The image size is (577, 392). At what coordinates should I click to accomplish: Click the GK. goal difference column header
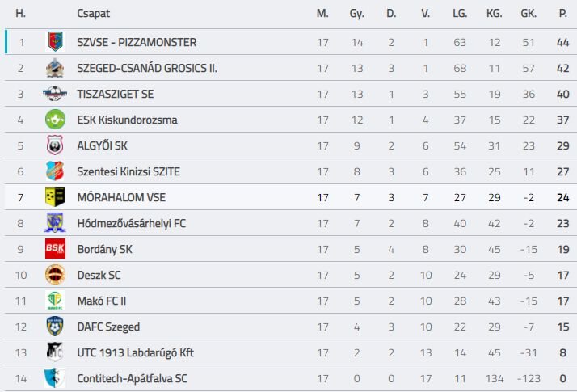[529, 14]
